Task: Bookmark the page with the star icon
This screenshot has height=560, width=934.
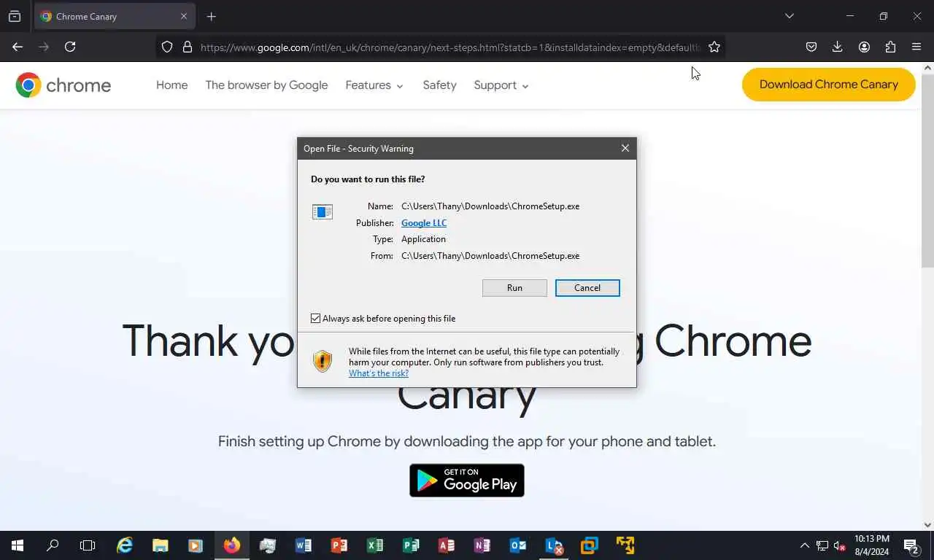Action: (714, 47)
